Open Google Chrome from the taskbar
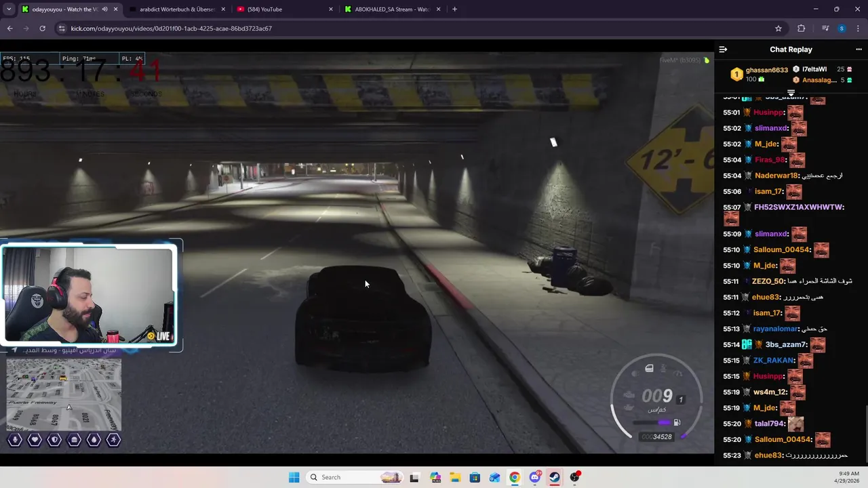 515,477
